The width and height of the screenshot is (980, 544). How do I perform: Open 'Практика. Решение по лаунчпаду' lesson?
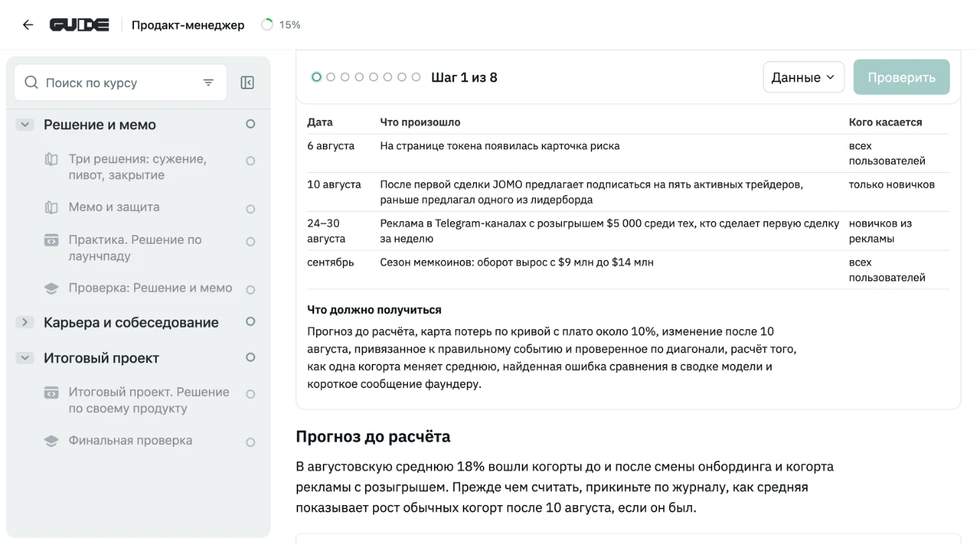tap(135, 248)
